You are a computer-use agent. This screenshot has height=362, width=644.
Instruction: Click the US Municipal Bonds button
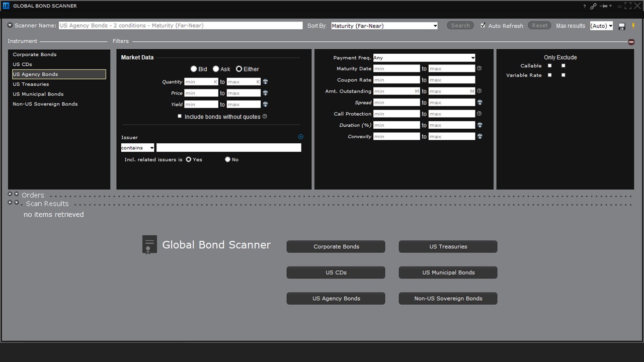448,273
